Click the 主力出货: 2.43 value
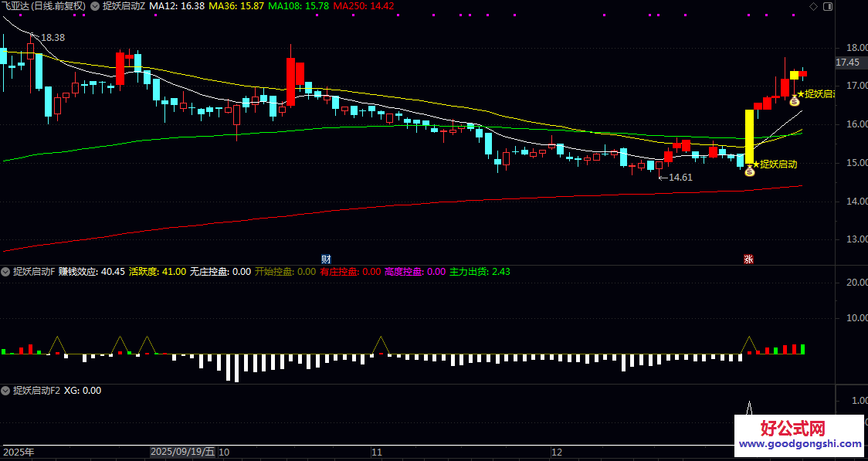Screen dimensions: 868x461 click(480, 272)
